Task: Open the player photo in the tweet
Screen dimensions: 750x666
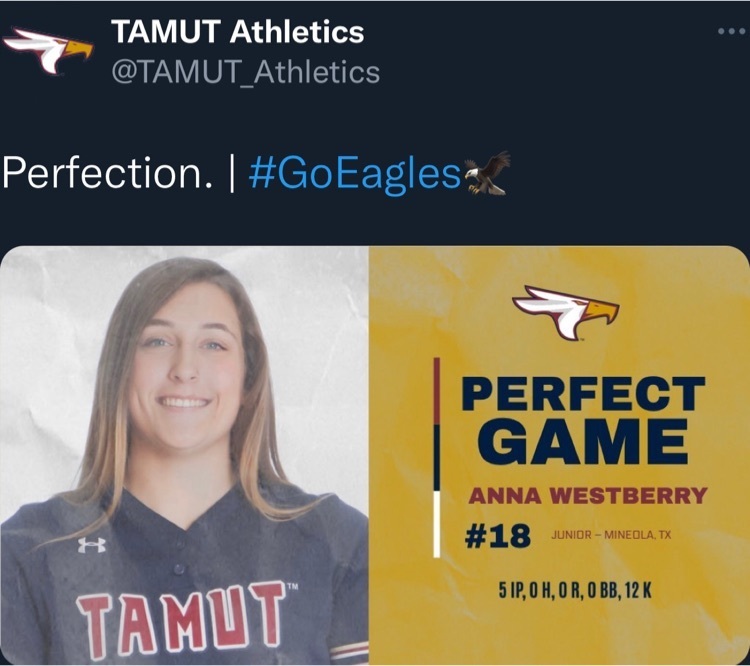Action: (x=185, y=455)
